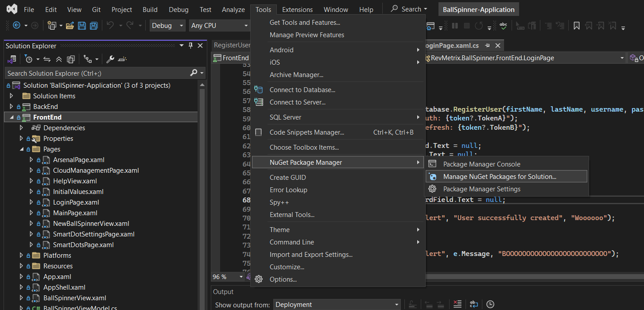Click the Open File folder icon
The width and height of the screenshot is (644, 310).
pos(70,26)
